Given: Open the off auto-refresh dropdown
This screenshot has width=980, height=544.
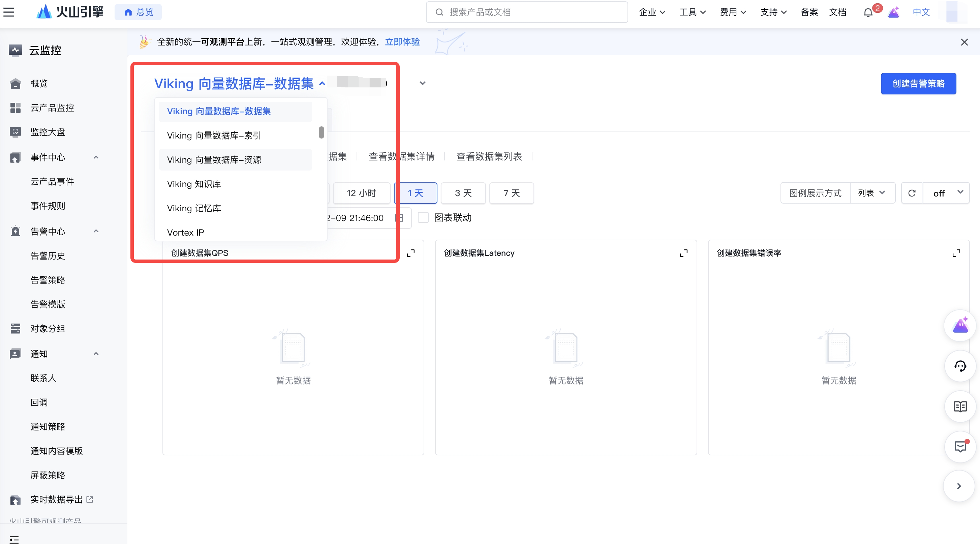Looking at the screenshot, I should click(947, 193).
